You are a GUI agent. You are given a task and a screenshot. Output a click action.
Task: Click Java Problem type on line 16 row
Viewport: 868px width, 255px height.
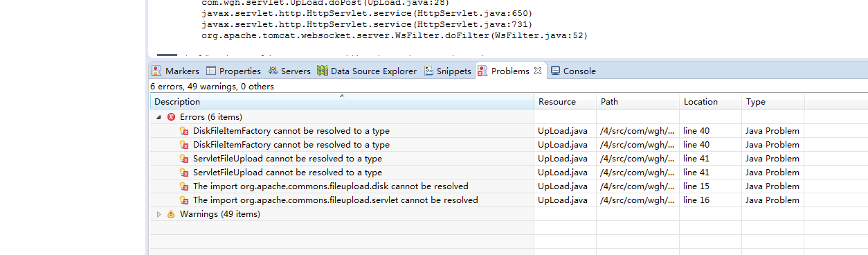(772, 200)
